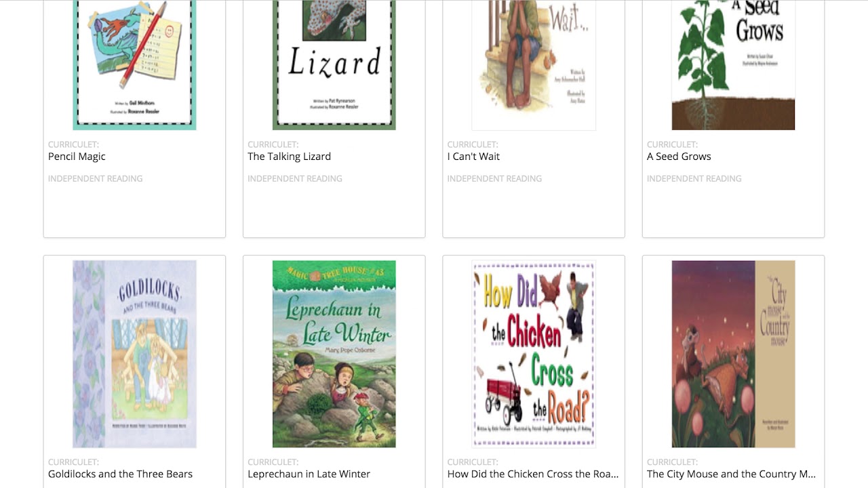Image resolution: width=868 pixels, height=488 pixels.
Task: Open How Did the Chicken Cross cover
Action: [533, 354]
